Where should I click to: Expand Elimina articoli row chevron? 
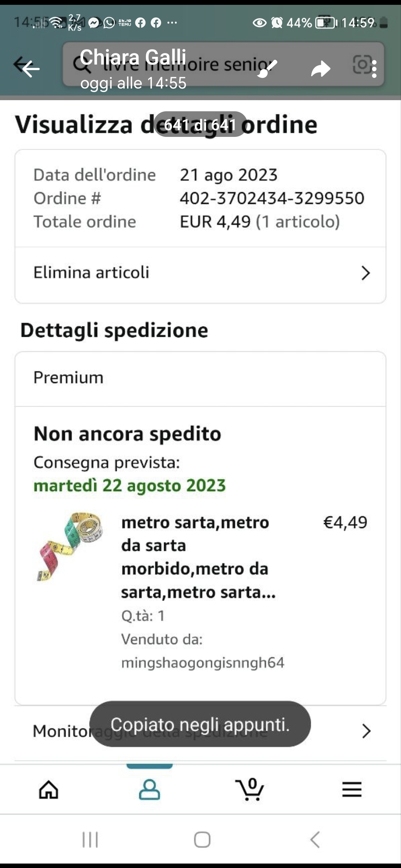click(x=365, y=273)
